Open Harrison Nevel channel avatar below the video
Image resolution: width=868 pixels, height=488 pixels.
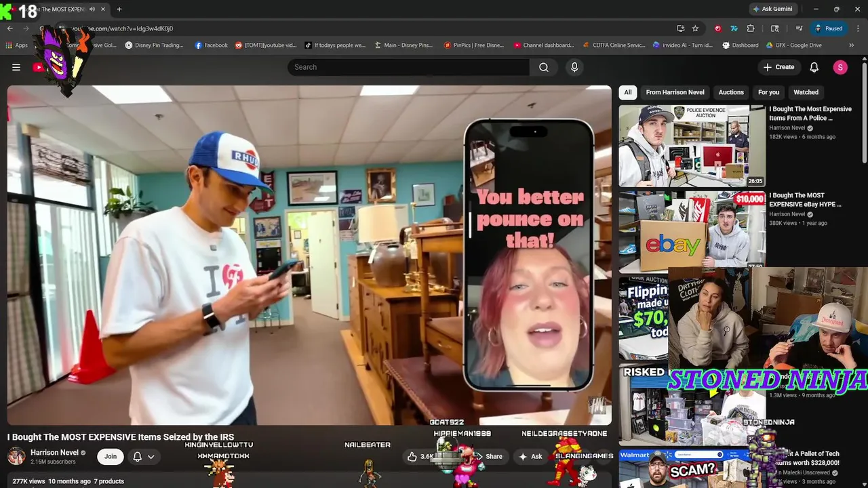[16, 456]
